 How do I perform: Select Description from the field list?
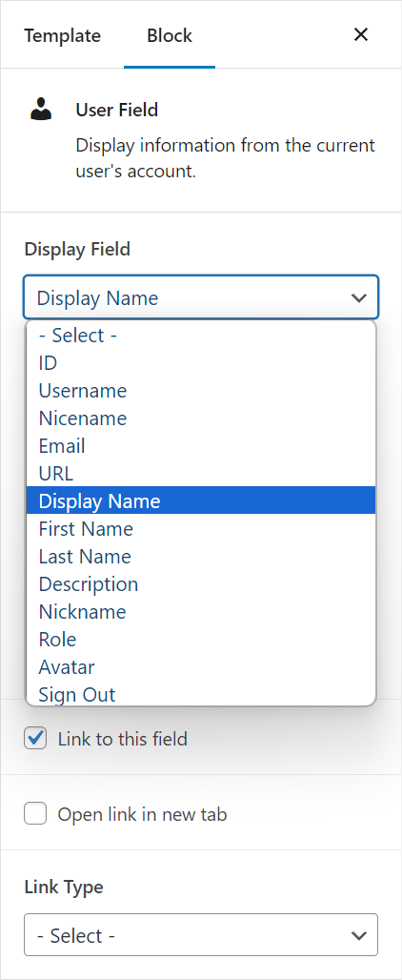pos(201,583)
